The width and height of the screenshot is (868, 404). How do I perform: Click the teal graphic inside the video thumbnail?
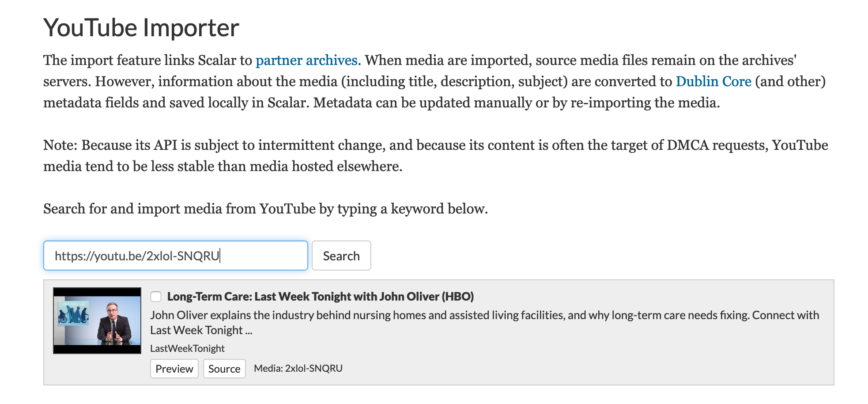tap(74, 313)
